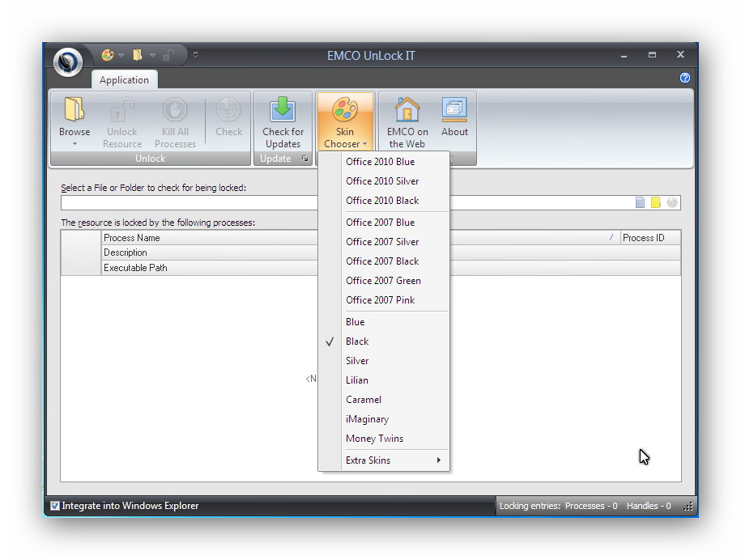The image size is (741, 560).
Task: Click the Unlock ribbon group label
Action: pyautogui.click(x=151, y=159)
